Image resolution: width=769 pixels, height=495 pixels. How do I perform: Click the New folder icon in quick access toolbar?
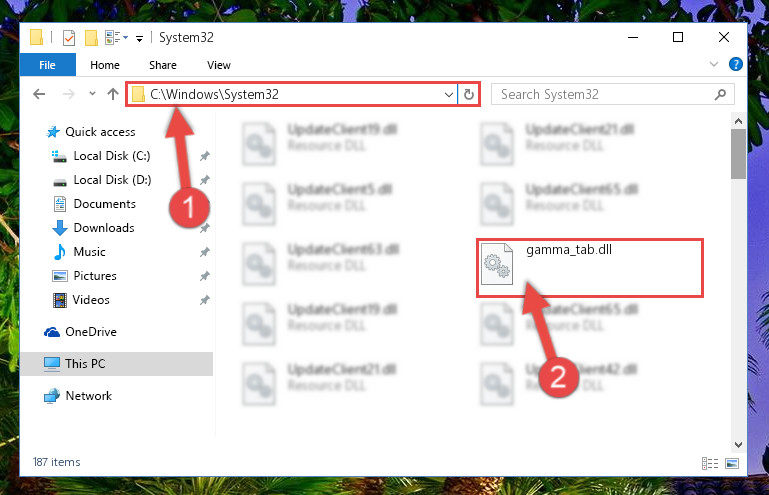[x=91, y=38]
